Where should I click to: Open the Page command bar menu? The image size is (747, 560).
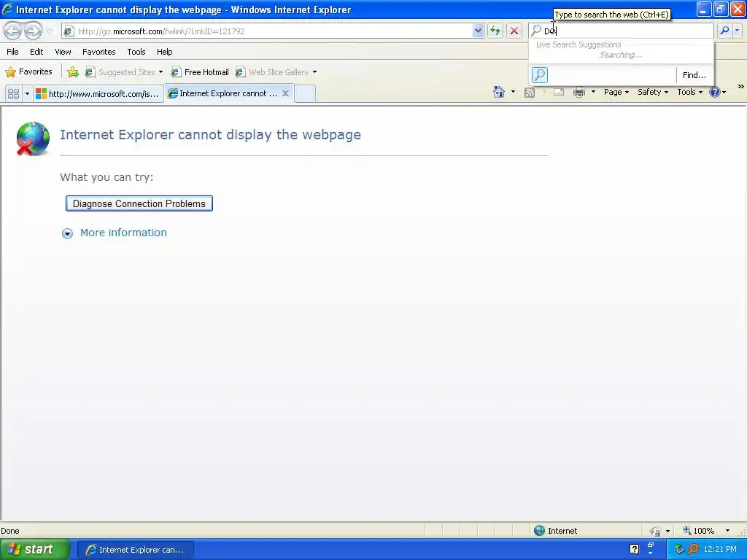[x=616, y=92]
